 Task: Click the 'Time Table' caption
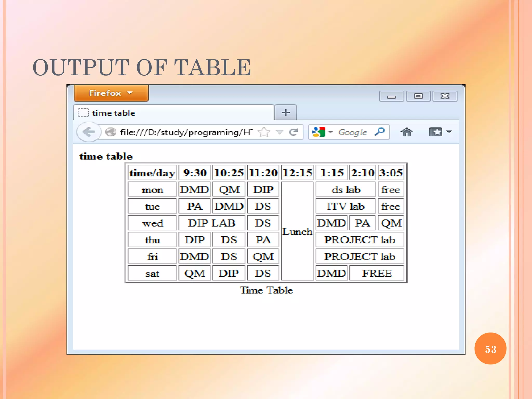(x=266, y=290)
